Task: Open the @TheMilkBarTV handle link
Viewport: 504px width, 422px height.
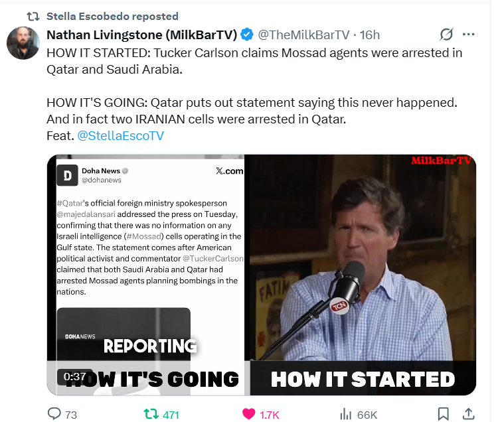Action: pos(303,35)
